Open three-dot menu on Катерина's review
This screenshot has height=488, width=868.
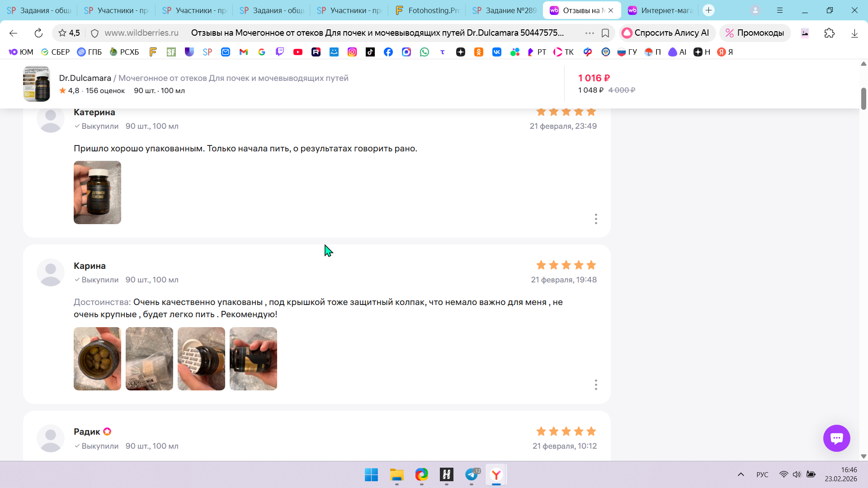click(596, 219)
